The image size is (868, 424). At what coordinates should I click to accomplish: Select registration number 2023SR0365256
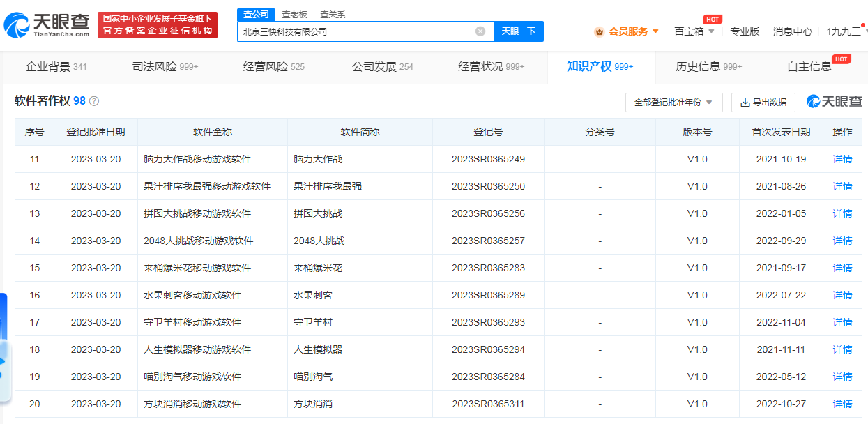pos(488,213)
